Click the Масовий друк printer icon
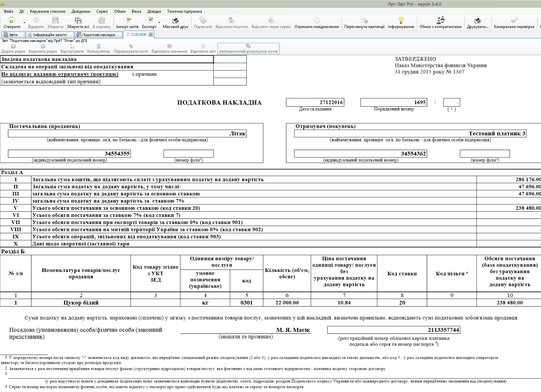541x392 pixels. tap(176, 20)
